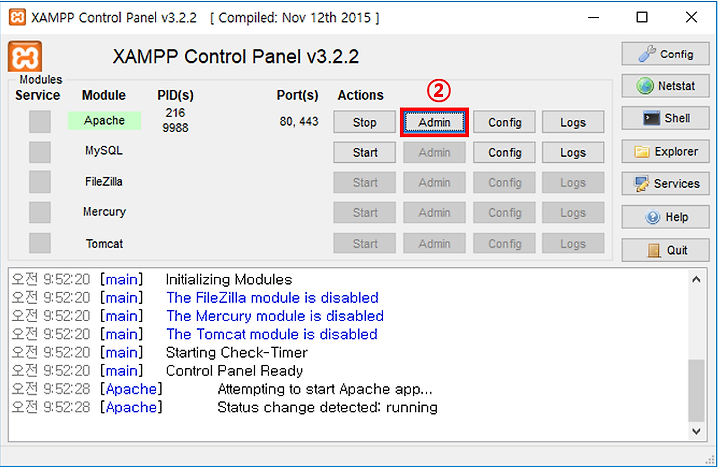Click the log scrollbar down arrow
Viewport: 720px width, 467px height.
click(696, 431)
